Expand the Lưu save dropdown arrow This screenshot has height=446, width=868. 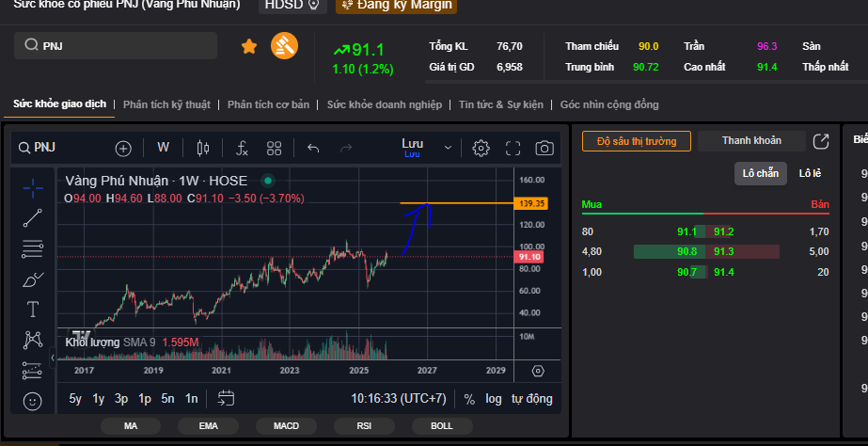(448, 148)
